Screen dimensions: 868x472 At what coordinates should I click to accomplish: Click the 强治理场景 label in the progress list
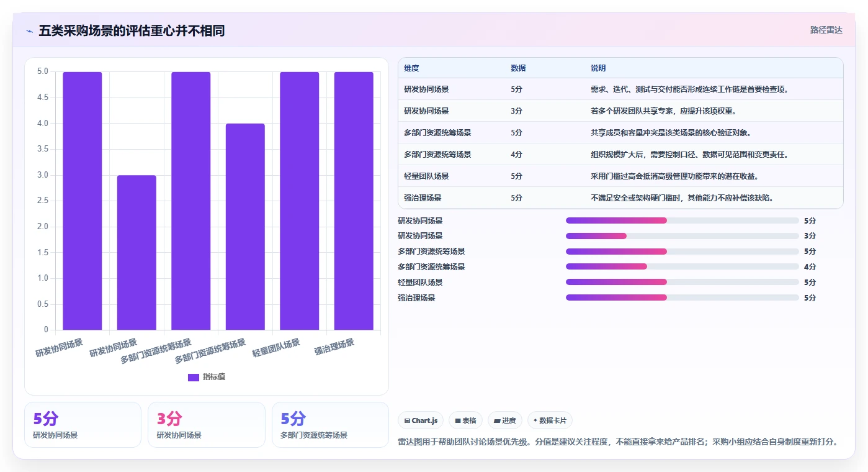[416, 298]
